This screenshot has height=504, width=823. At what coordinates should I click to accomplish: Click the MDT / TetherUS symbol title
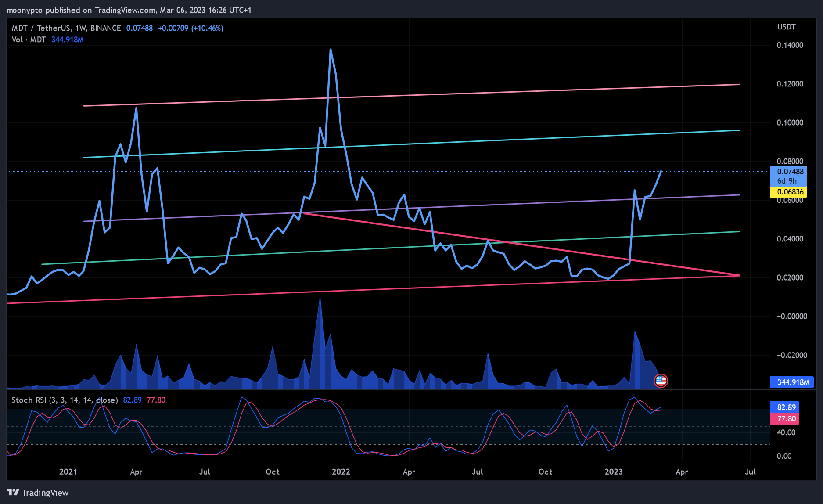pos(66,28)
